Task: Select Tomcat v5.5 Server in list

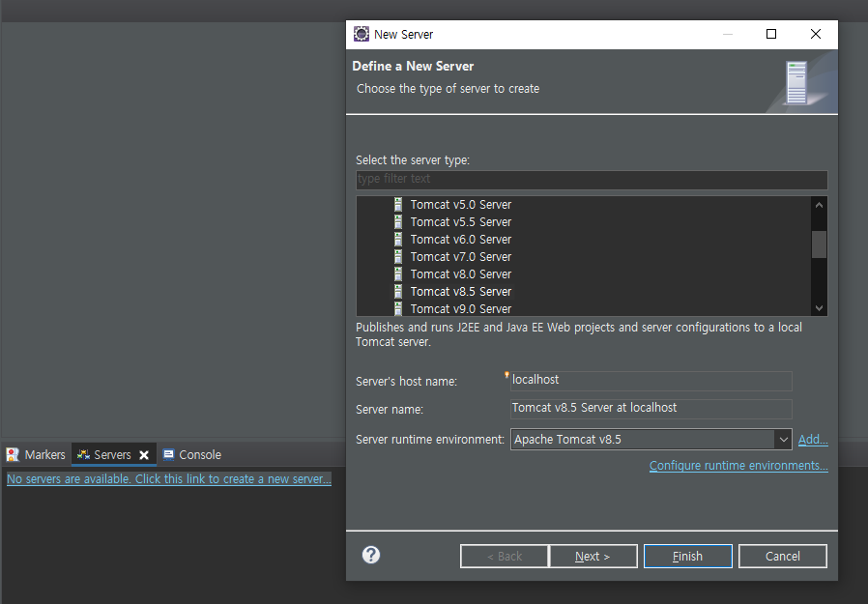Action: pyautogui.click(x=460, y=222)
